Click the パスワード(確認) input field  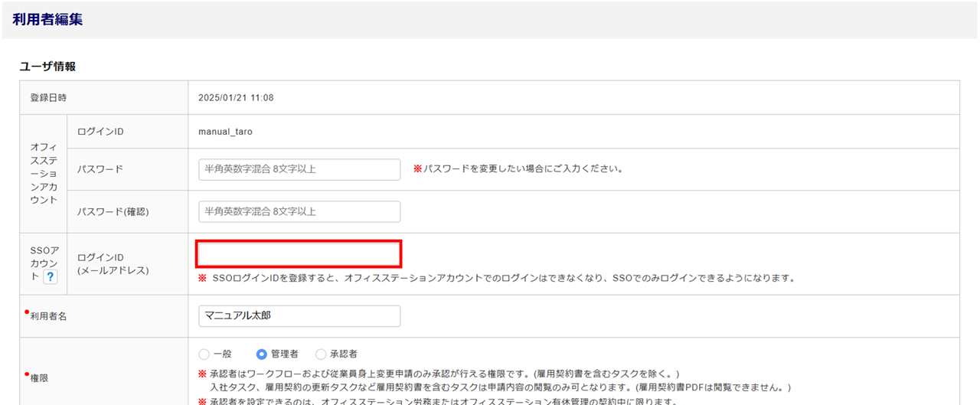(x=299, y=211)
